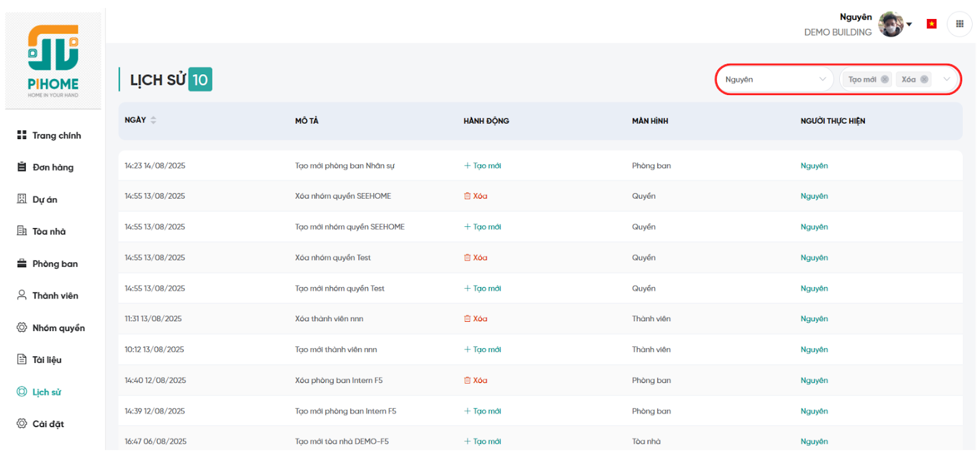The width and height of the screenshot is (980, 461).
Task: Click the Nhóm quyền permissions icon
Action: [22, 327]
